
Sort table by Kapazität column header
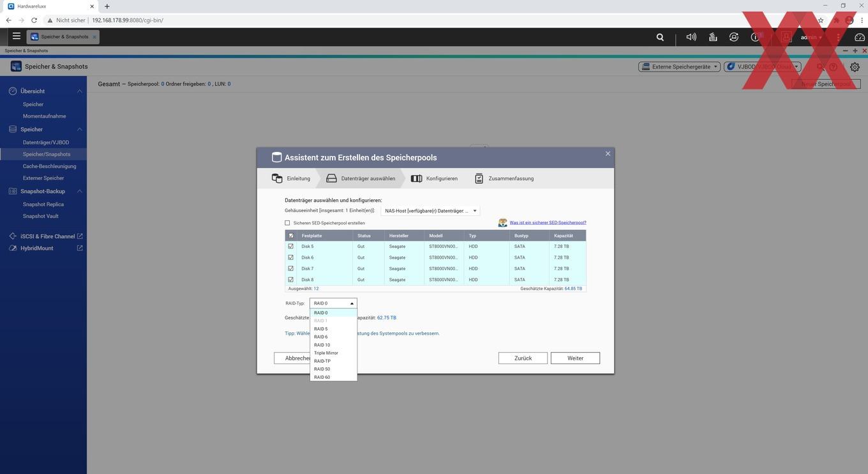pos(567,236)
